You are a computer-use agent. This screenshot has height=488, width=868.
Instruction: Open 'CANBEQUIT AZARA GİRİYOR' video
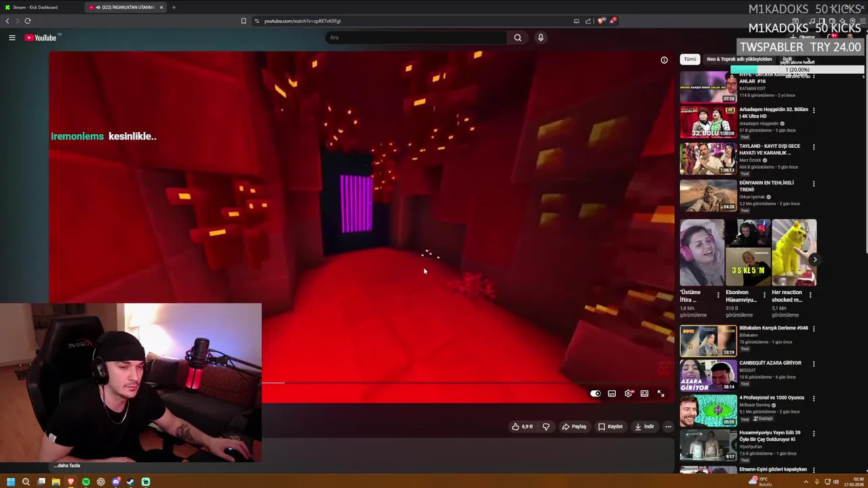tap(708, 375)
